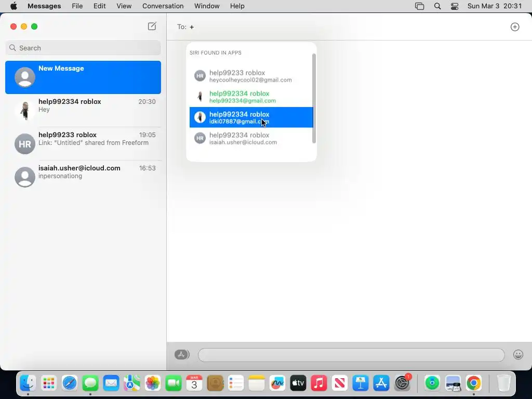The height and width of the screenshot is (399, 532).
Task: Click the Search conversations field
Action: [83, 48]
